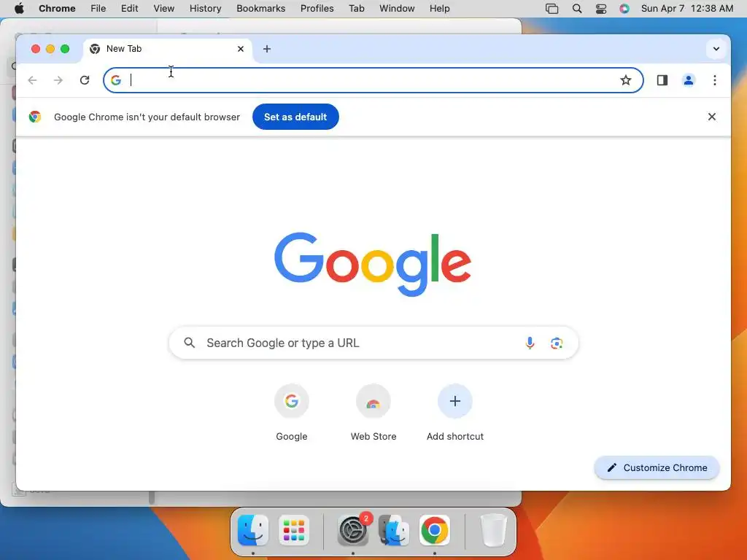Close the New Tab tab

click(241, 49)
